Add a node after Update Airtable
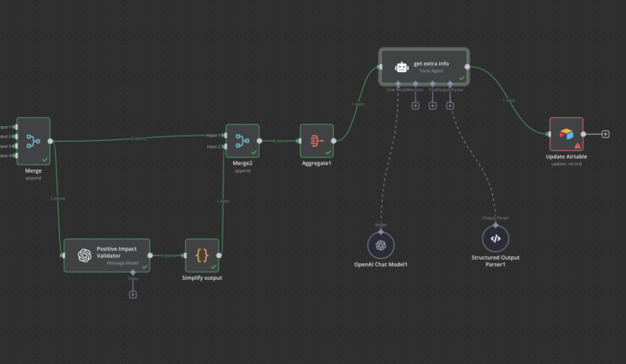626x364 pixels. click(606, 134)
